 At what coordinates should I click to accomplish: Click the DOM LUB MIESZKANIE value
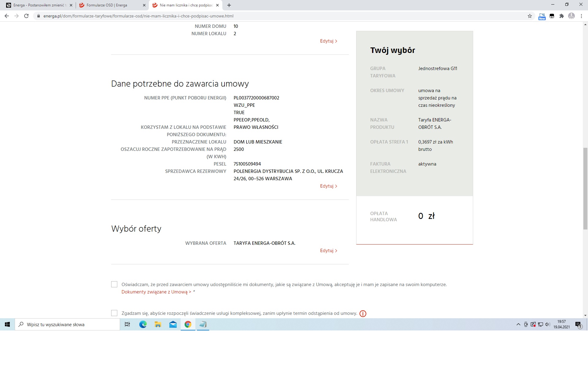coord(258,142)
